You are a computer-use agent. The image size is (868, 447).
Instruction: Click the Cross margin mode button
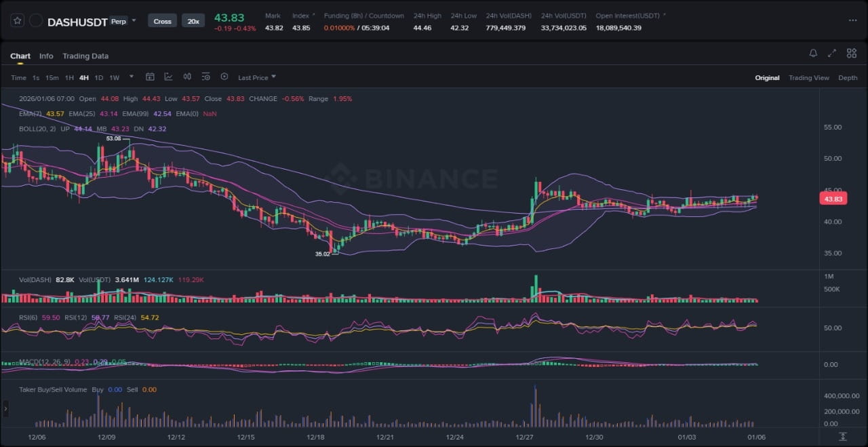pos(162,21)
